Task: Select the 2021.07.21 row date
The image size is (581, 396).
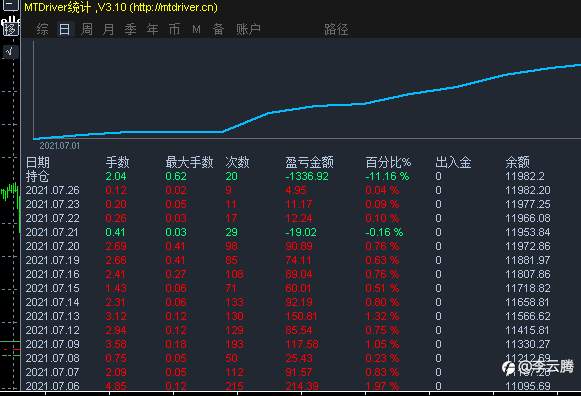Action: click(52, 232)
